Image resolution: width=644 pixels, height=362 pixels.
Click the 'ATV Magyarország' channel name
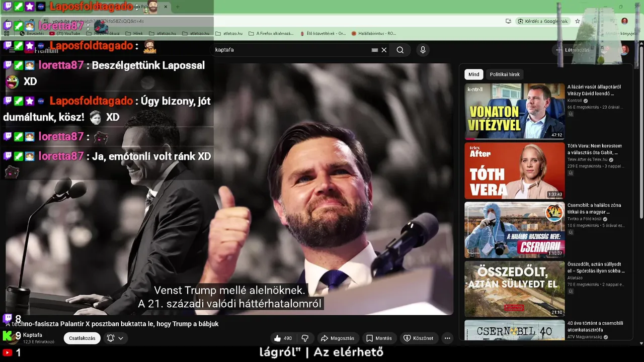(586, 337)
